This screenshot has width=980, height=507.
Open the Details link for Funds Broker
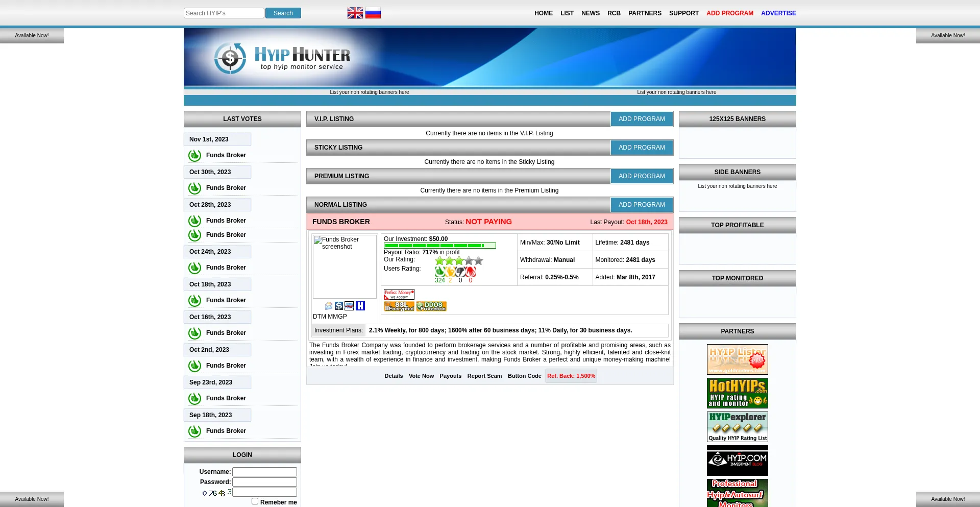point(394,376)
